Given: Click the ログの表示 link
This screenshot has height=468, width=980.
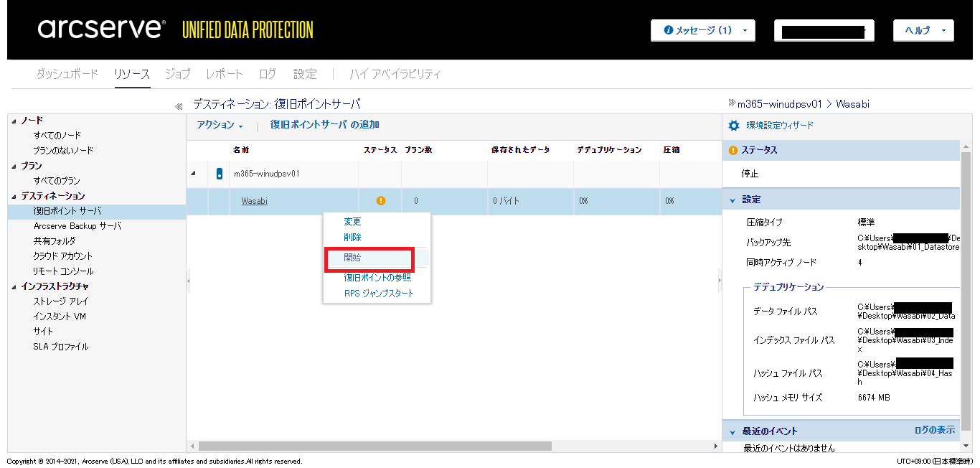Looking at the screenshot, I should [935, 430].
